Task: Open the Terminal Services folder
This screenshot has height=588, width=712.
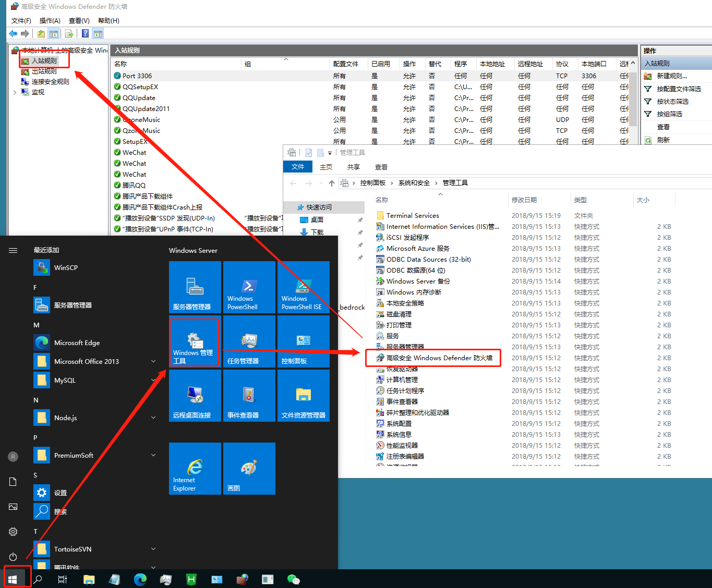Action: pos(413,216)
